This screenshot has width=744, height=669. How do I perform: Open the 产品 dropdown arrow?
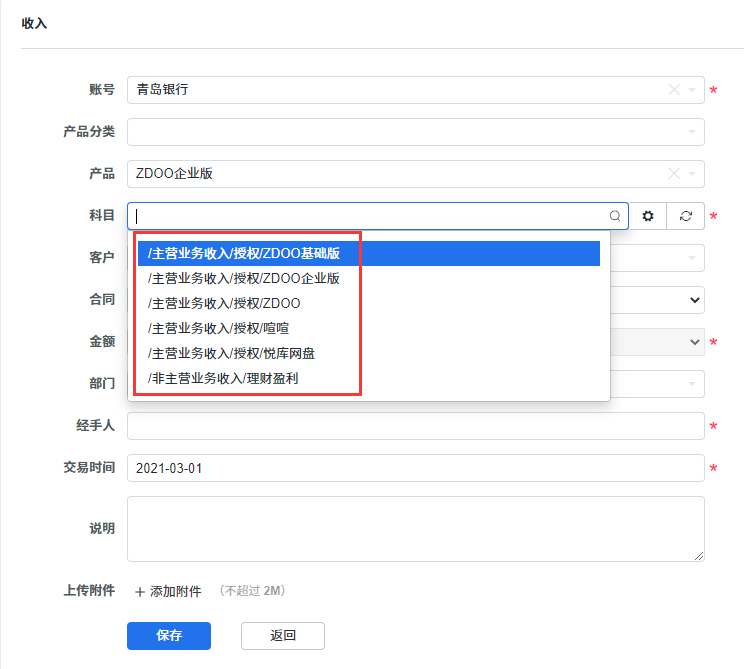(692, 174)
